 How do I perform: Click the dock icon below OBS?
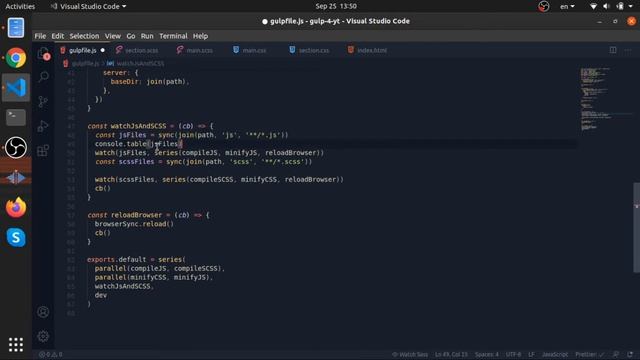click(x=16, y=178)
